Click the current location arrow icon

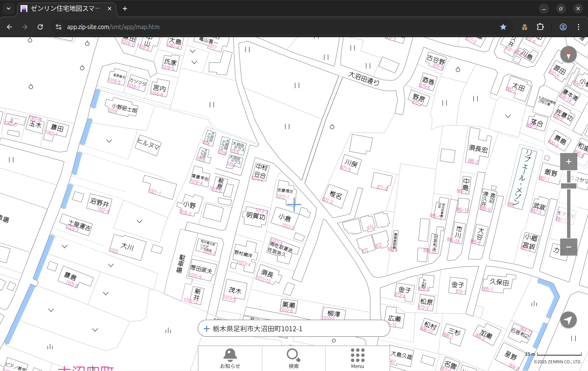[568, 320]
